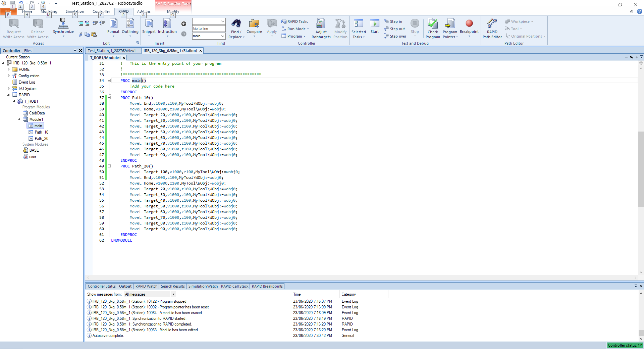Click the Go to line input field
The height and width of the screenshot is (349, 644).
point(208,29)
